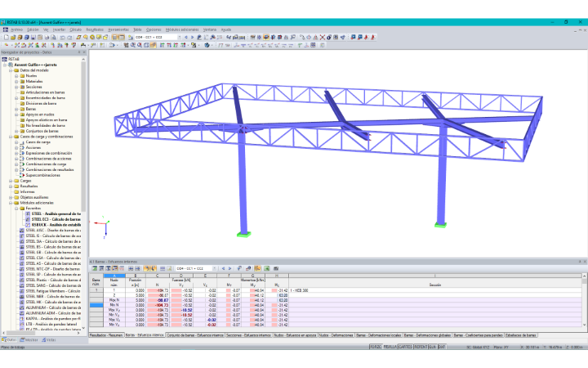Click the STEEL SIA module icon
The image size is (588, 368).
click(x=22, y=241)
